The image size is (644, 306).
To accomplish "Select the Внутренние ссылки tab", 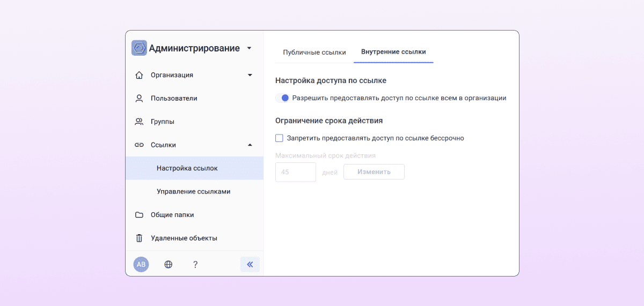I will tap(393, 52).
